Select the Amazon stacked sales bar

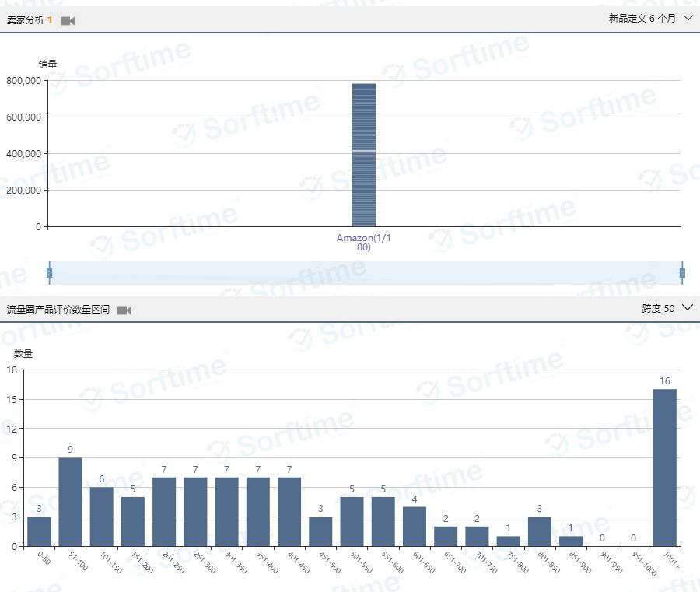(363, 155)
